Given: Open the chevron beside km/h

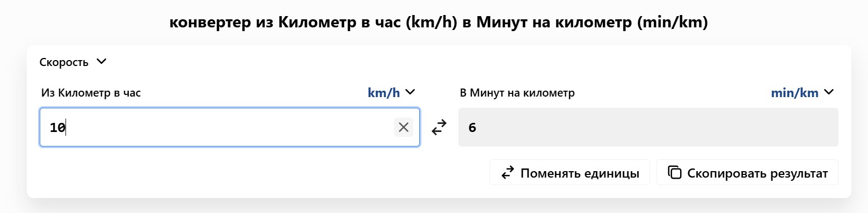Looking at the screenshot, I should click(x=411, y=92).
